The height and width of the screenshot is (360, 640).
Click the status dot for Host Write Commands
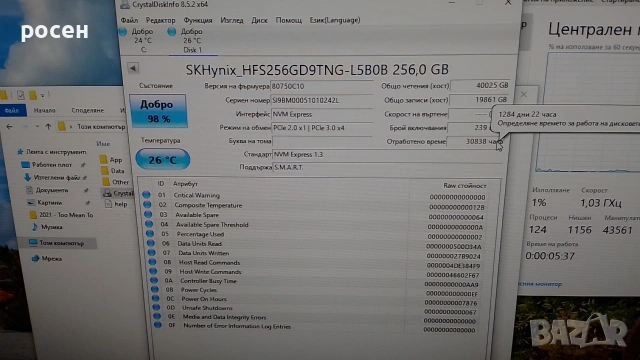pos(153,271)
